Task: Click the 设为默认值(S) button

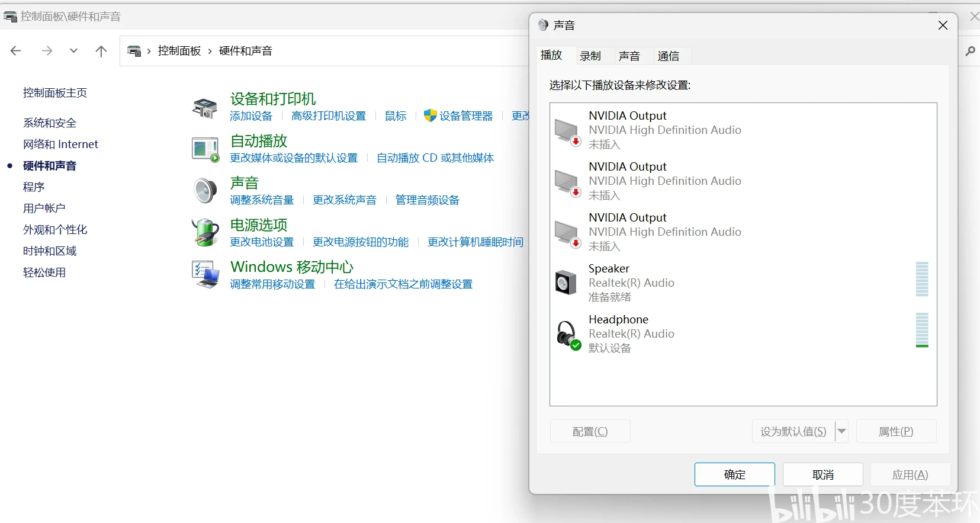Action: [793, 431]
